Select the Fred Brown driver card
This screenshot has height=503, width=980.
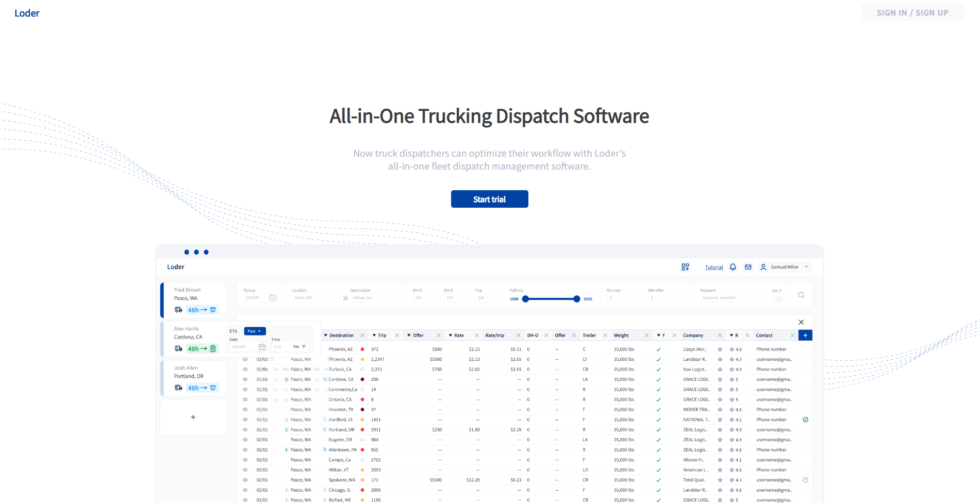[x=194, y=300]
